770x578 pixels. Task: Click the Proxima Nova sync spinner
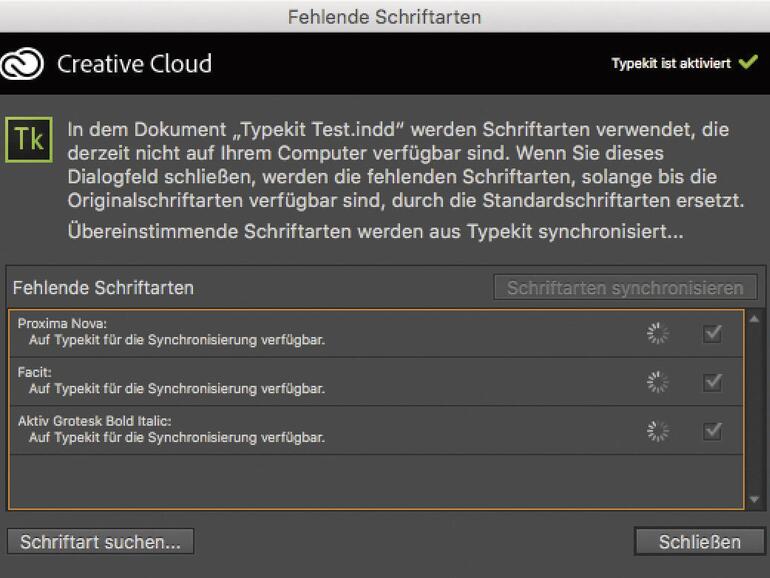pos(658,333)
